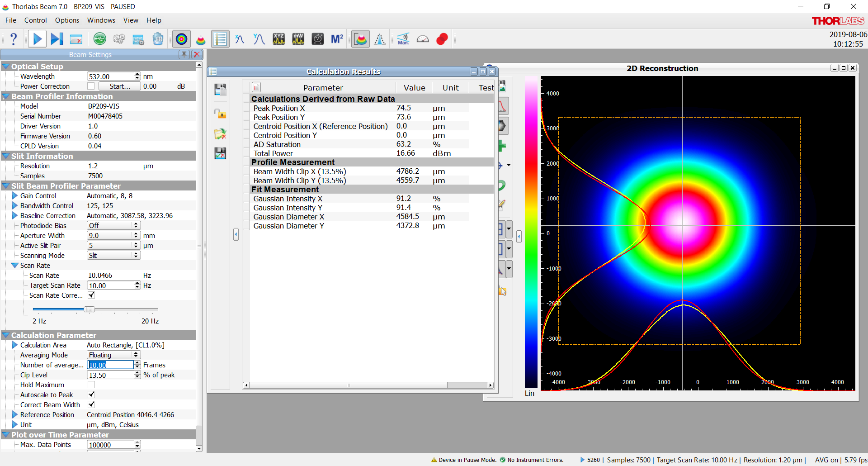
Task: Click the floppy pass/fail icon in Calculation Results
Action: (x=220, y=153)
